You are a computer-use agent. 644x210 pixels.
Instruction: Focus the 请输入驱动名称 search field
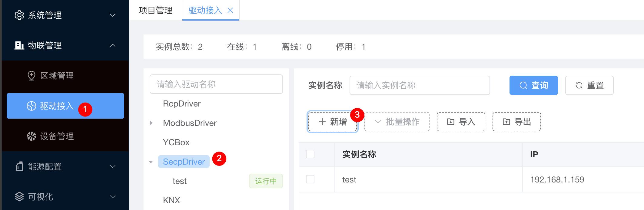pos(216,84)
